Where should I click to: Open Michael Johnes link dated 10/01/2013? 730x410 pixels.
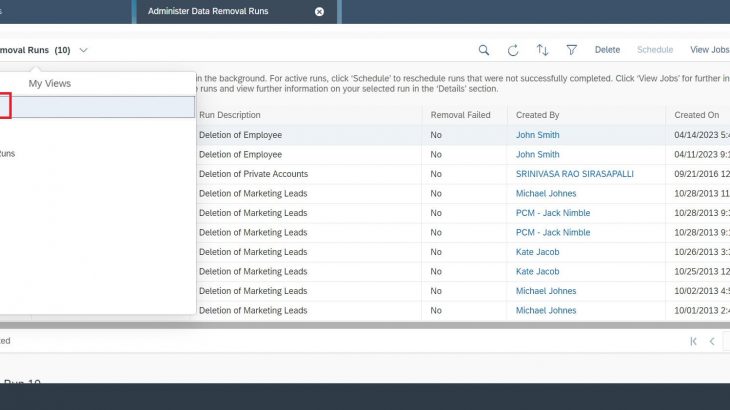pos(546,311)
